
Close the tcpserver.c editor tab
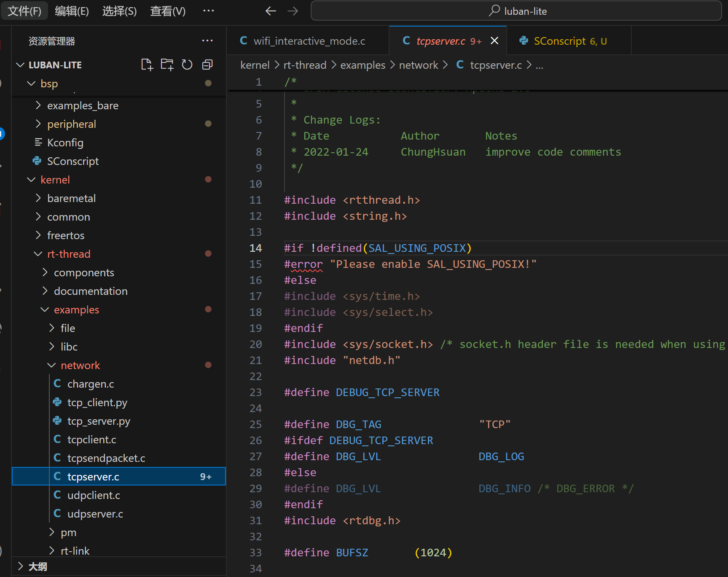click(x=494, y=40)
